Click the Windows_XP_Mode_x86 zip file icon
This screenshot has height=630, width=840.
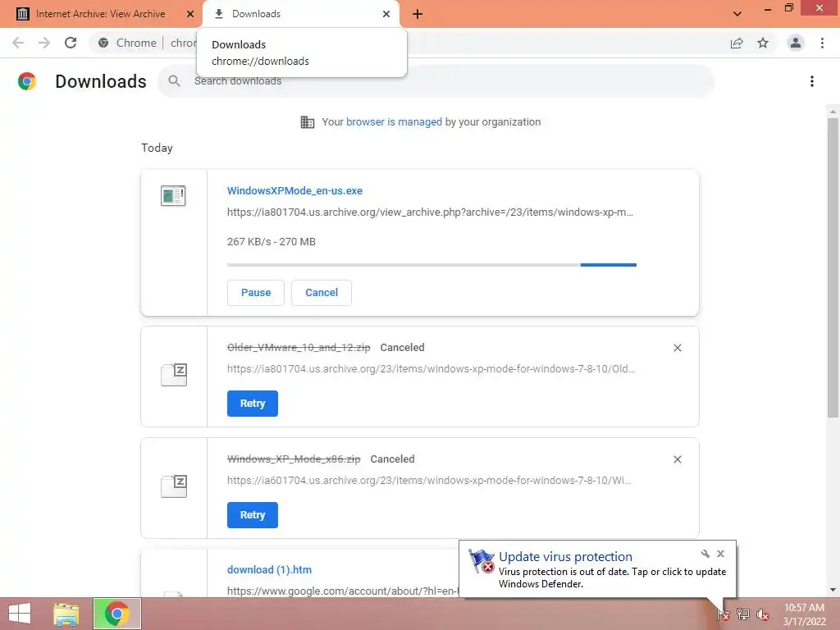click(174, 486)
